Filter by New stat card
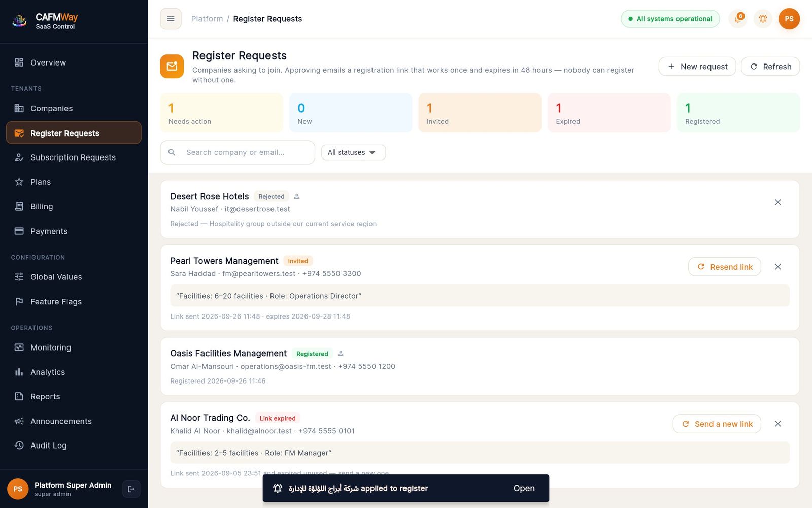 (x=351, y=113)
